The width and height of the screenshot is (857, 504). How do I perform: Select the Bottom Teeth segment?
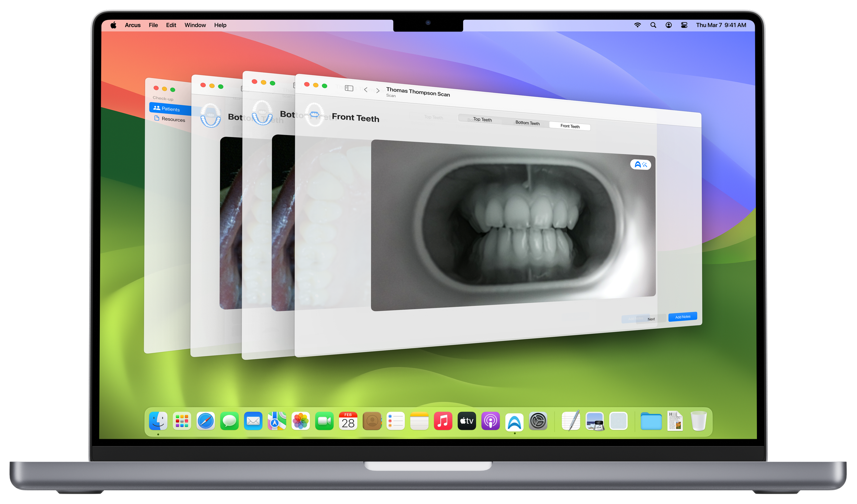point(527,123)
